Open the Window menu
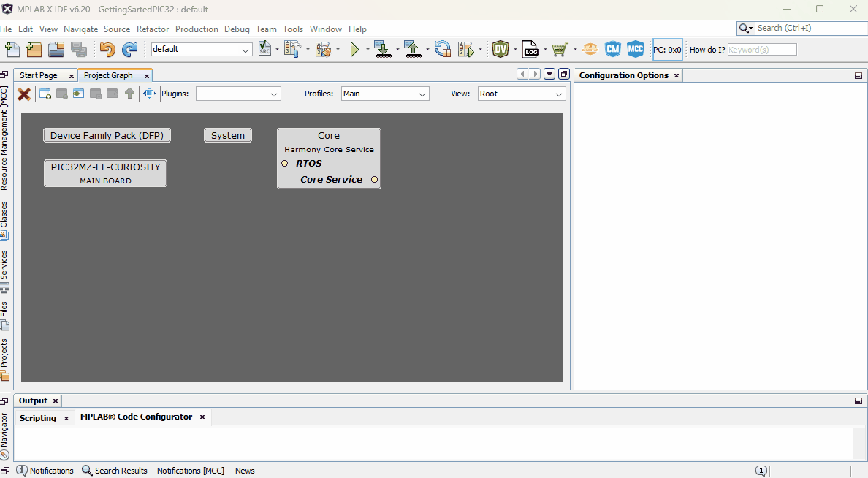 pyautogui.click(x=326, y=29)
